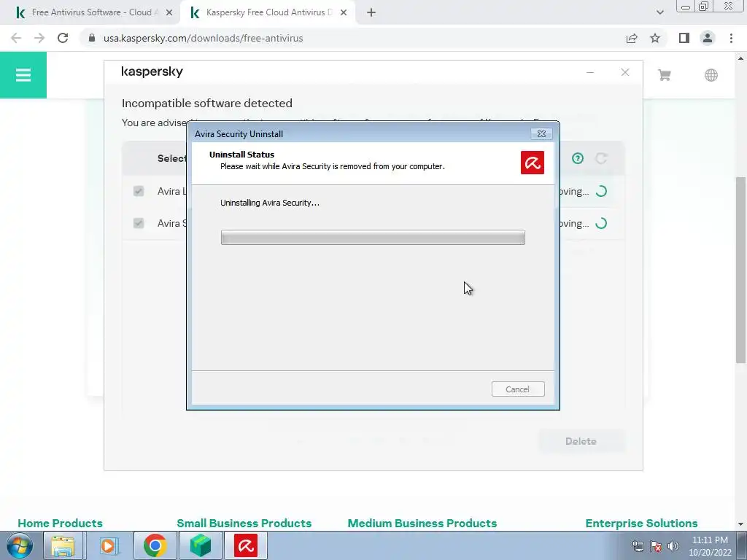Click 'Uninstall Status' heading text

tap(241, 155)
